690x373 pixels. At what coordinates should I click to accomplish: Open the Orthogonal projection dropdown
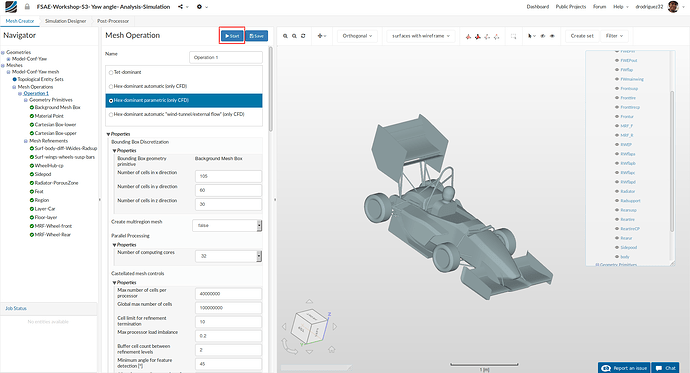(357, 36)
